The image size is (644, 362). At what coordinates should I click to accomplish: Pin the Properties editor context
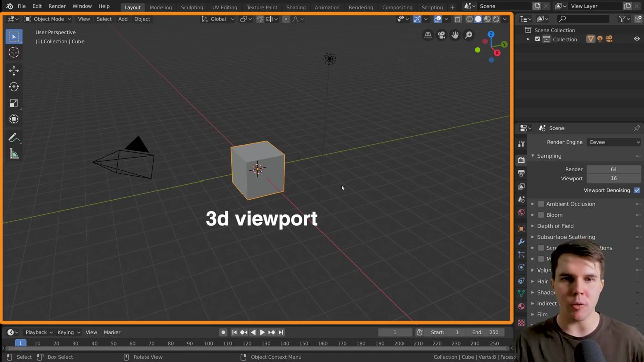coord(637,128)
